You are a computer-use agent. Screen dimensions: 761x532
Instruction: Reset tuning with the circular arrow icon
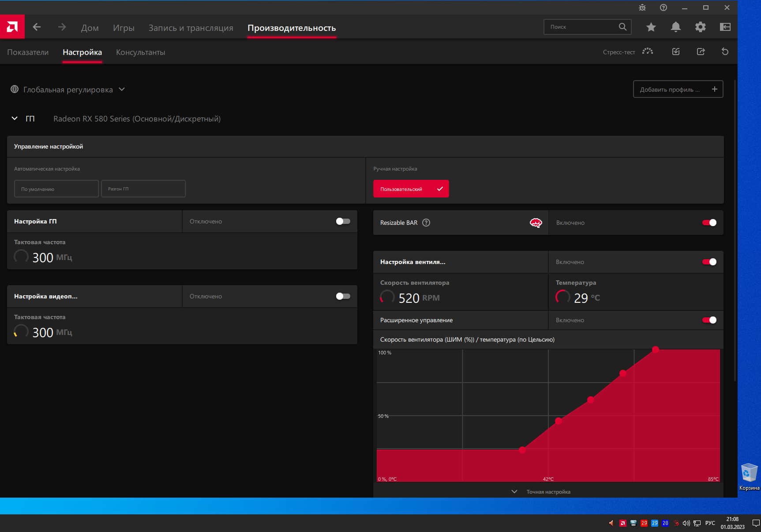click(x=725, y=52)
